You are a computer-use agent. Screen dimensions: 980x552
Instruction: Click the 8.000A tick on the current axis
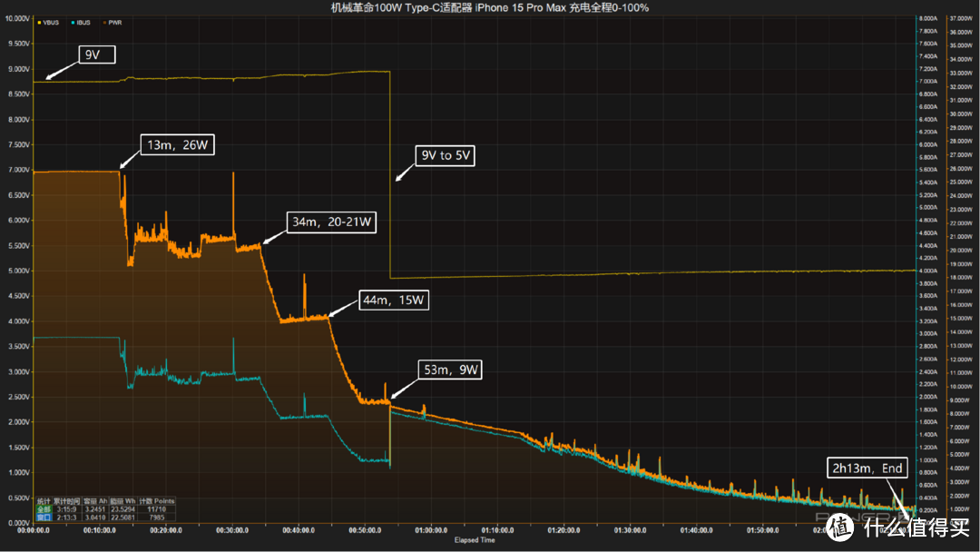(x=928, y=19)
